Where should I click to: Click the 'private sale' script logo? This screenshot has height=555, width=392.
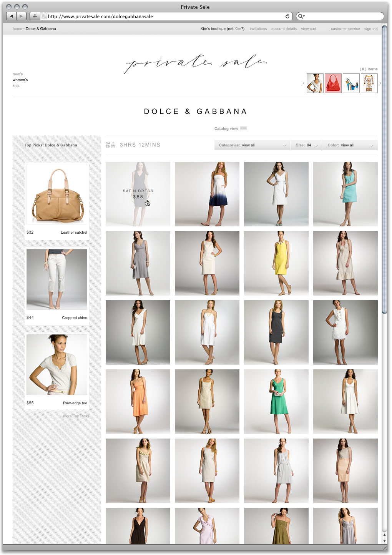(195, 63)
